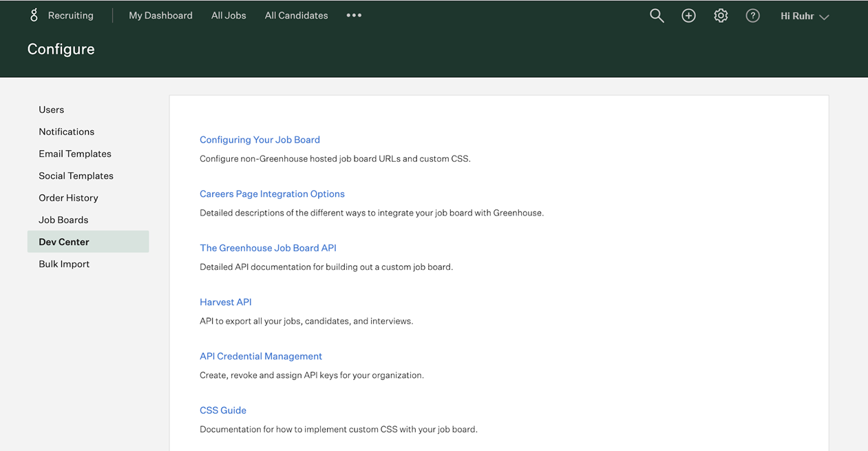
Task: Open the search magnifier icon
Action: pos(657,16)
